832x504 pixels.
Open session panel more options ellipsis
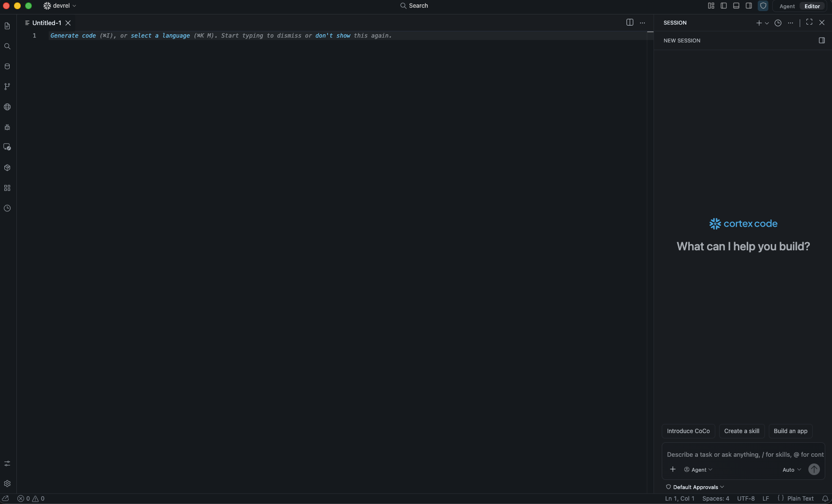pos(791,23)
